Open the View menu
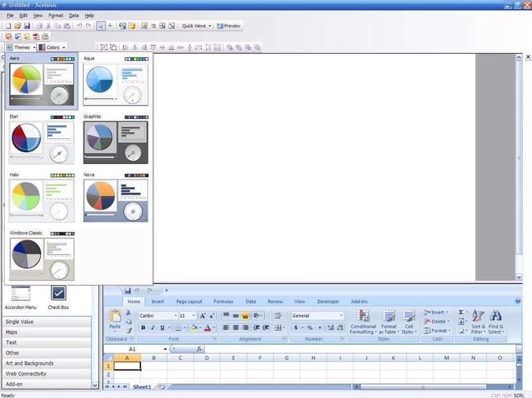The image size is (532, 398). [x=38, y=15]
